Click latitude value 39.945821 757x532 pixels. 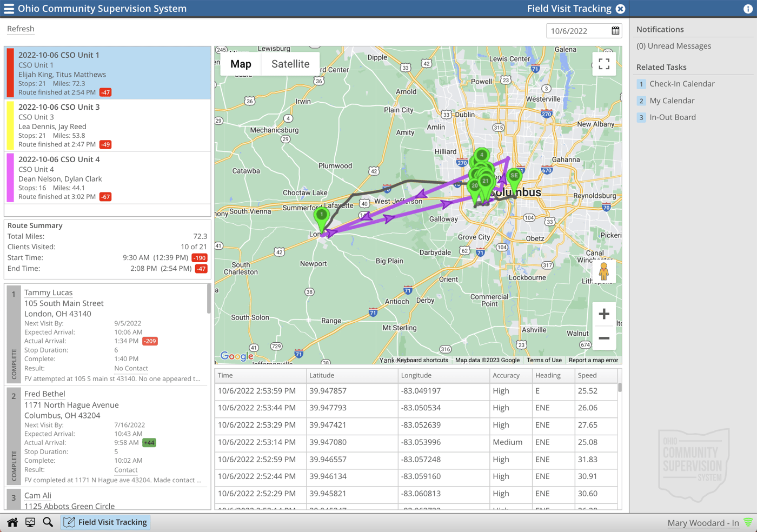pos(328,494)
